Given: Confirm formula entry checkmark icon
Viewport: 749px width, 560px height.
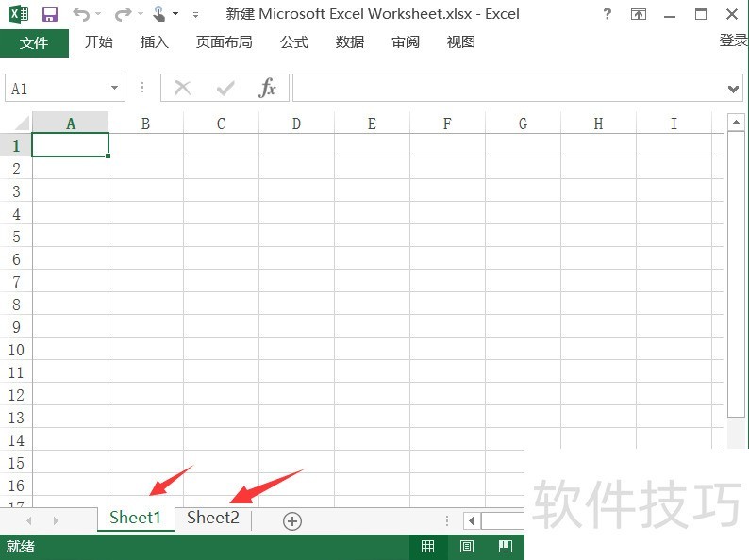Looking at the screenshot, I should click(225, 88).
